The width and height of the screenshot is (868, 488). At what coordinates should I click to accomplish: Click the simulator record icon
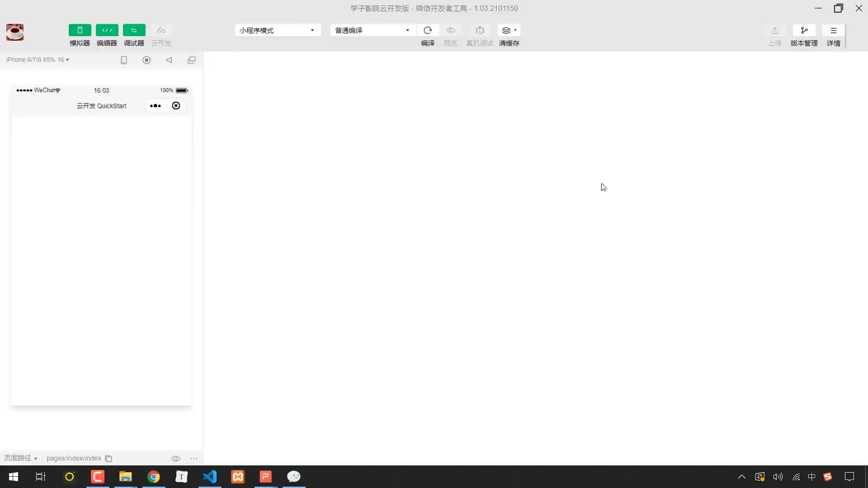(146, 60)
